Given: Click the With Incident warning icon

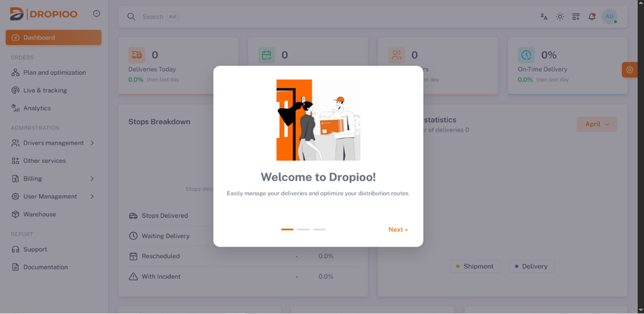Looking at the screenshot, I should 133,276.
